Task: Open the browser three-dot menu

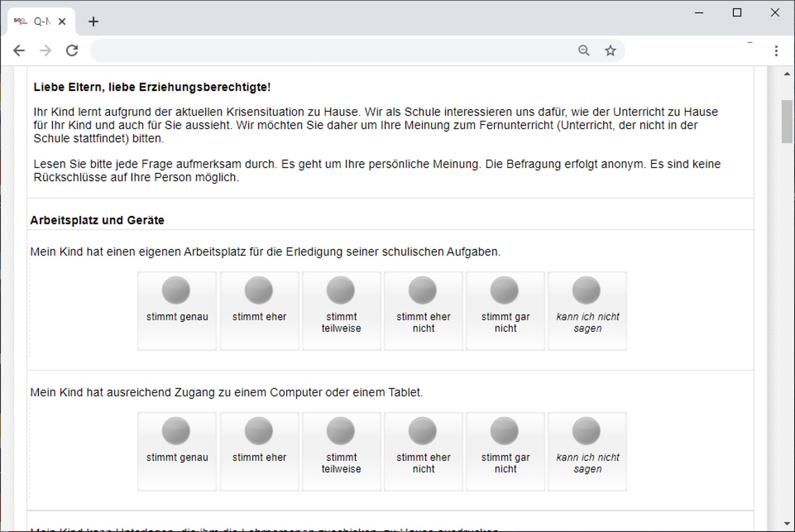Action: (x=776, y=51)
